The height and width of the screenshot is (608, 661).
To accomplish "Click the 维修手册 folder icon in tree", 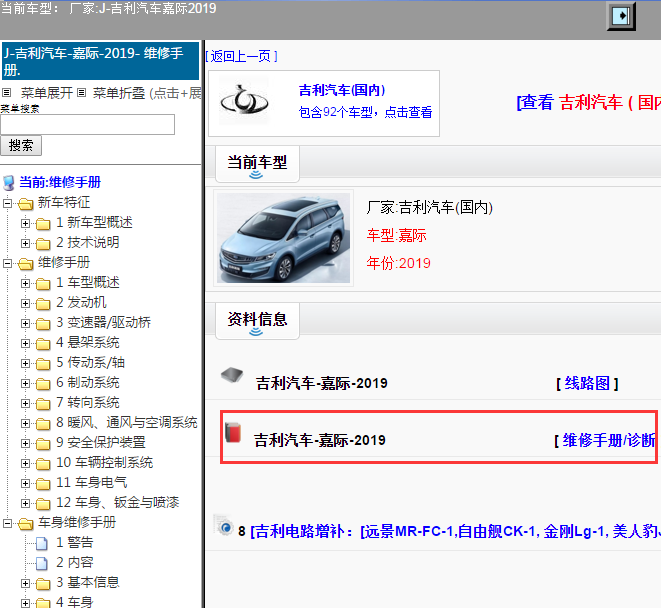I will 26,263.
